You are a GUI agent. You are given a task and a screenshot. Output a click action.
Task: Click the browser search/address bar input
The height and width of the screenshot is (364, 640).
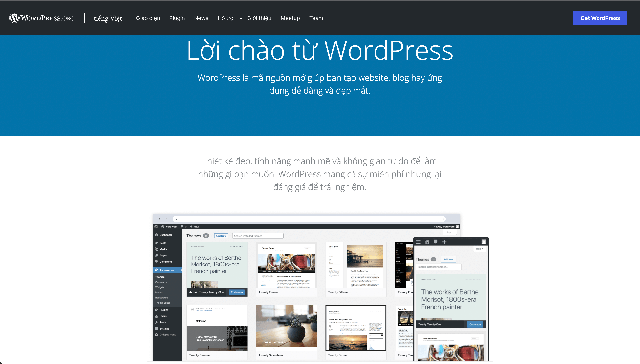coord(308,219)
